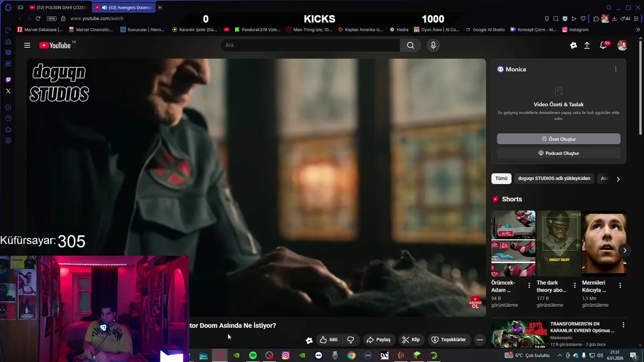Open the 'Örümcek-Adam' Shorts thumbnail

(x=513, y=243)
